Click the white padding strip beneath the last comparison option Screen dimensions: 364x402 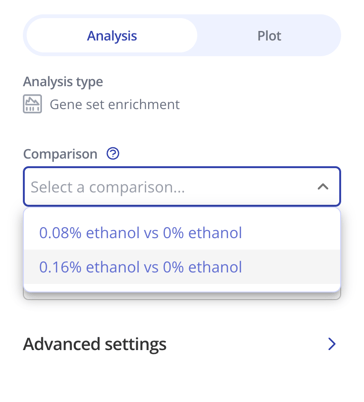(x=182, y=288)
